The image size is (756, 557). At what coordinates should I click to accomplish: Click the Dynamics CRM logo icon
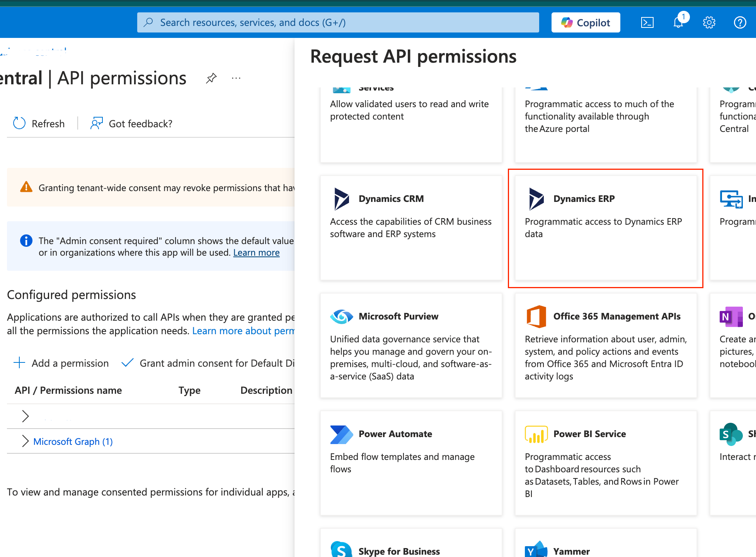(342, 199)
